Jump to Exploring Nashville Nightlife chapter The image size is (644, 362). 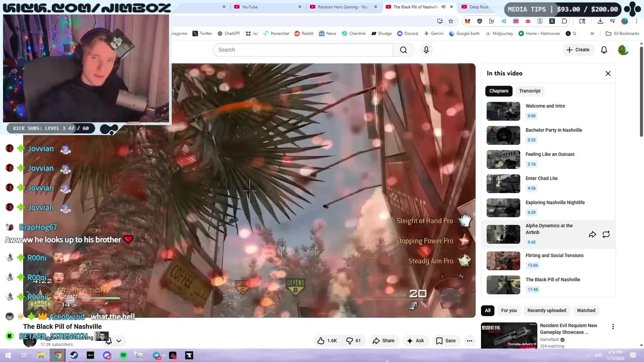coord(548,208)
